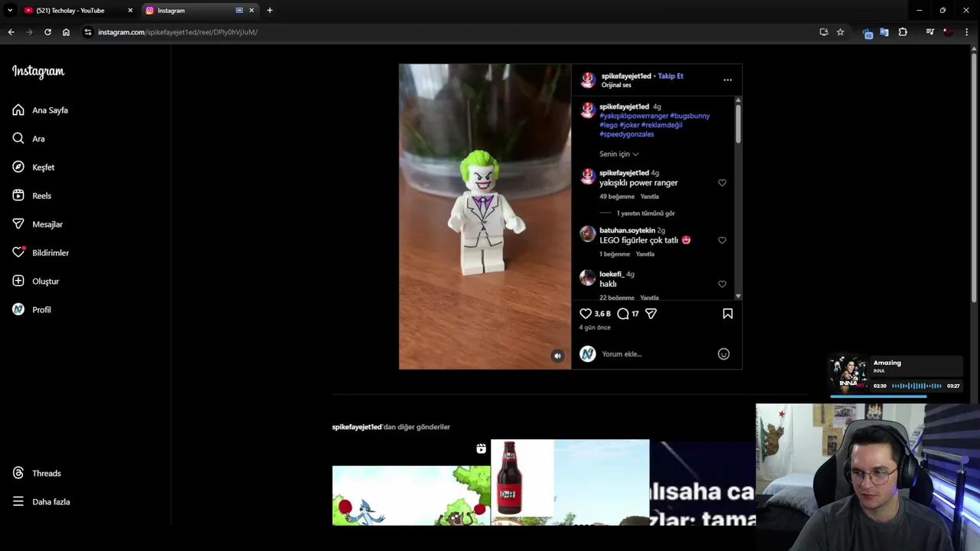Open the #yakışıklıpowerranger hashtag
Viewport: 980px width, 551px height.
pyautogui.click(x=634, y=116)
